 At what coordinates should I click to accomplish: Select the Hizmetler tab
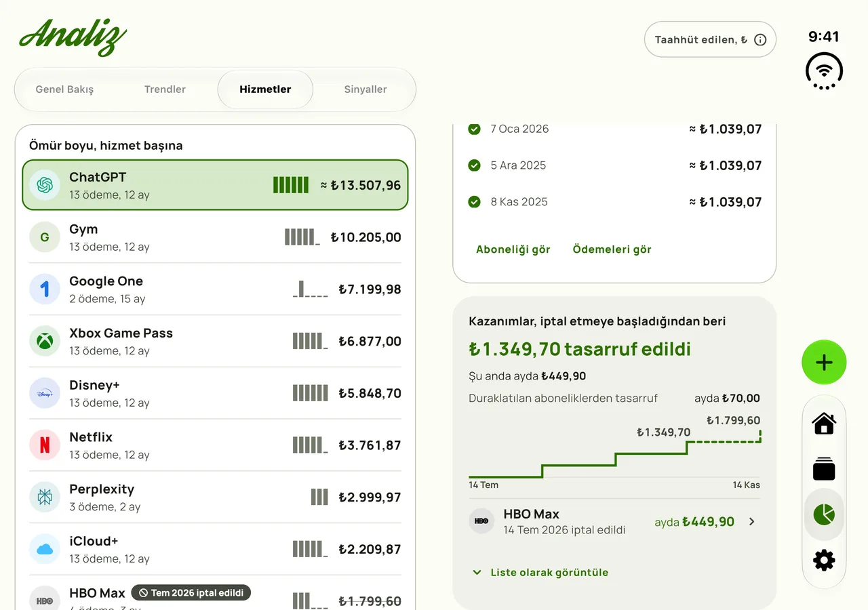click(x=265, y=89)
